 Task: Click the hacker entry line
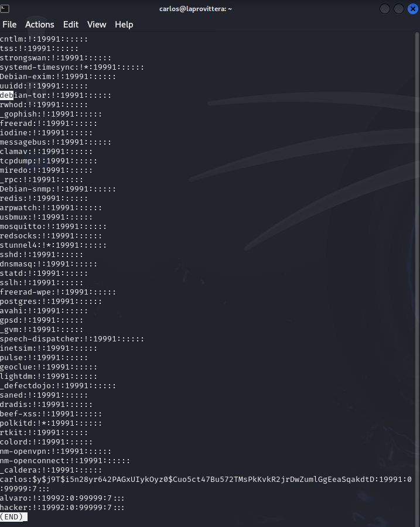coord(62,508)
